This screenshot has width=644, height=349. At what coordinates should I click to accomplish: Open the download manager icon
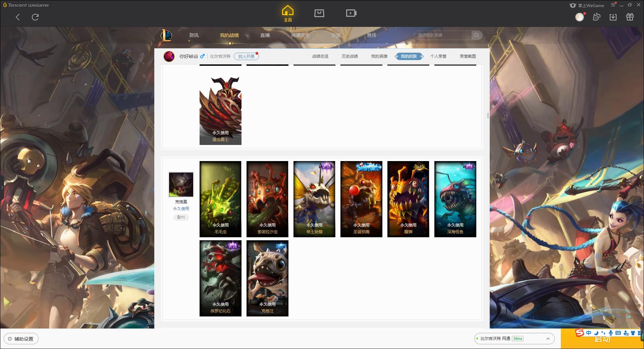(x=613, y=17)
